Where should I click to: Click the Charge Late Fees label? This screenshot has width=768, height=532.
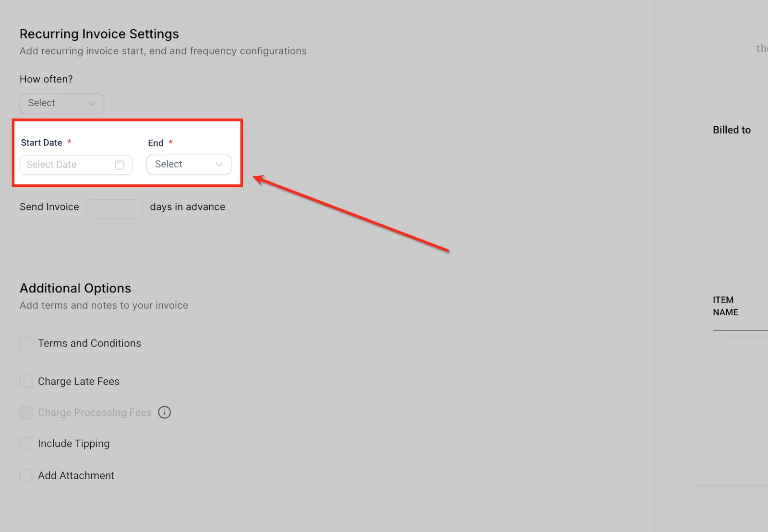point(79,381)
